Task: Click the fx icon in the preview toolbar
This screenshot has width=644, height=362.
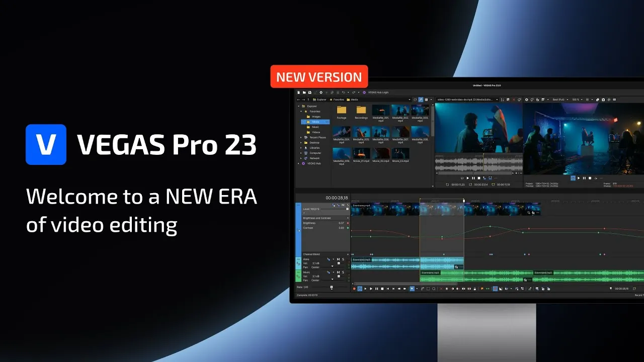Action: click(x=538, y=100)
